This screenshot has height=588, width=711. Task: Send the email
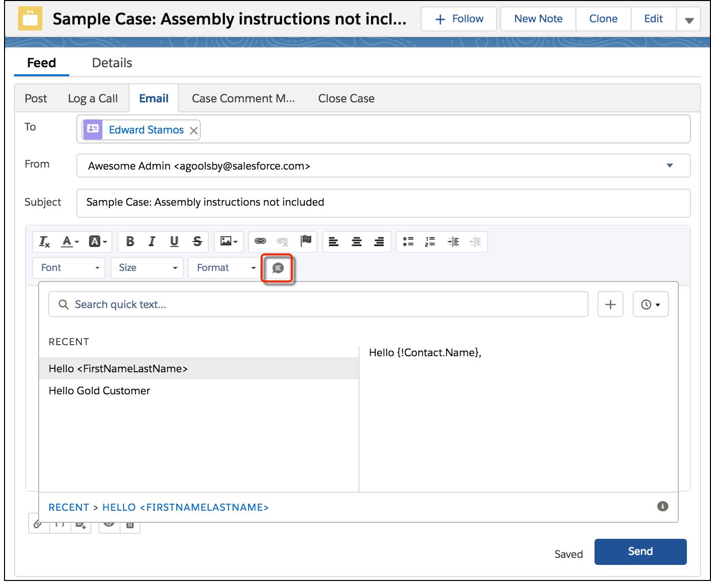[x=640, y=552]
